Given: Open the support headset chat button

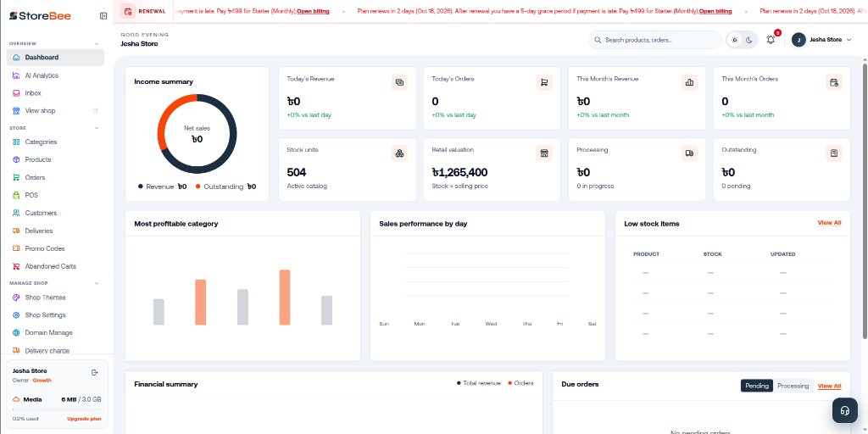Looking at the screenshot, I should coord(845,410).
